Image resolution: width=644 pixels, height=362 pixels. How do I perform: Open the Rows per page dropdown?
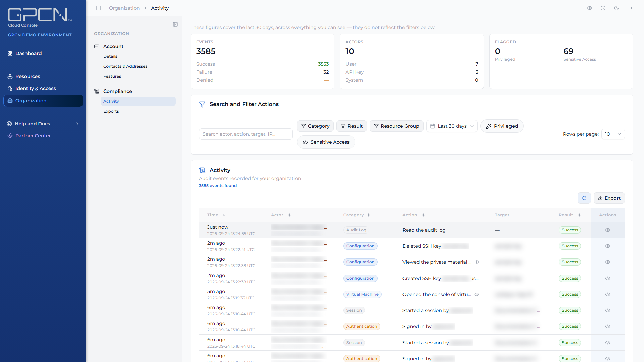coord(613,134)
